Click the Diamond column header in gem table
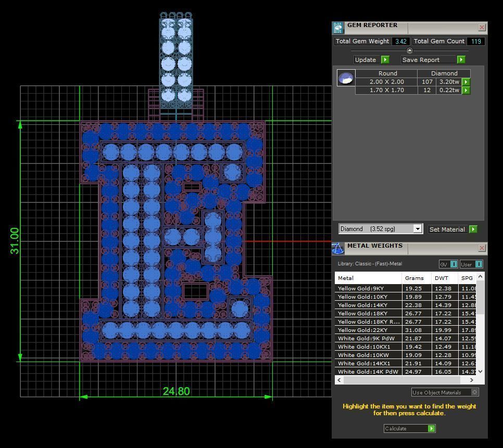The image size is (503, 448). (x=444, y=73)
